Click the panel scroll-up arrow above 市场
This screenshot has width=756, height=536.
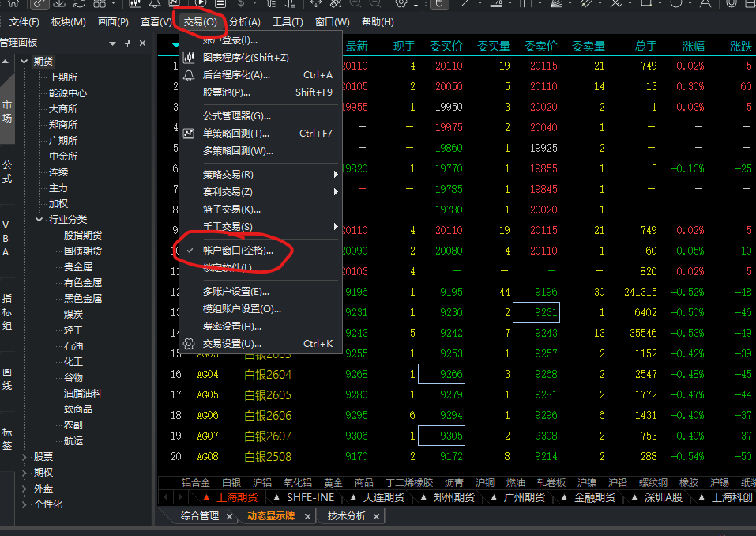coord(6,62)
